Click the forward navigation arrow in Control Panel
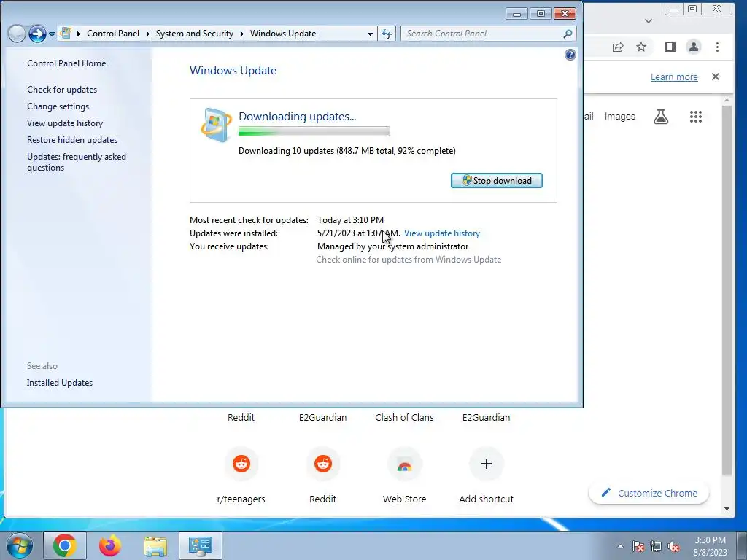The height and width of the screenshot is (560, 747). [x=37, y=34]
